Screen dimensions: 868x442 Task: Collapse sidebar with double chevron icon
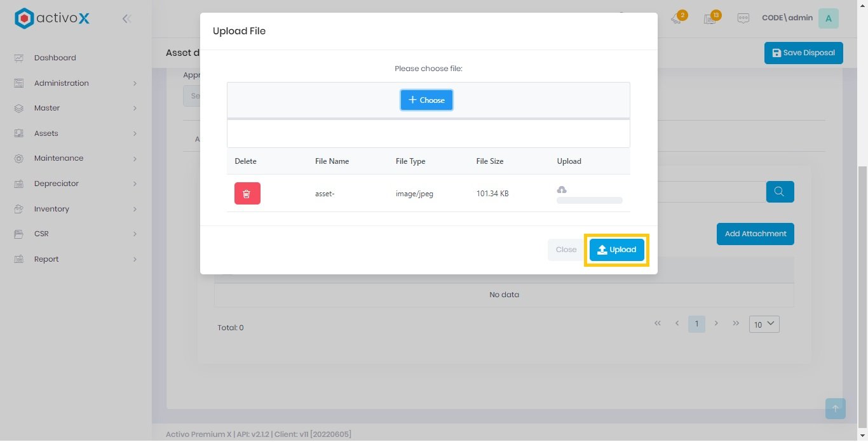[x=126, y=19]
